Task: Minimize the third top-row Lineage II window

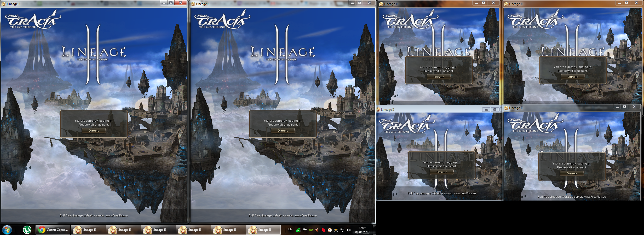Action: click(476, 3)
